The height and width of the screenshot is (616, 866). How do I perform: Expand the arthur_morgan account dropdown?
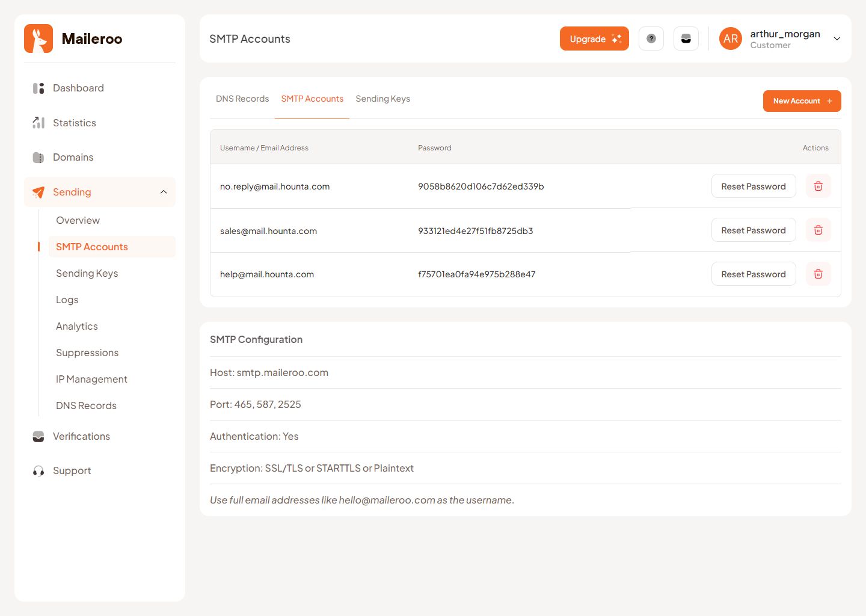pos(837,38)
